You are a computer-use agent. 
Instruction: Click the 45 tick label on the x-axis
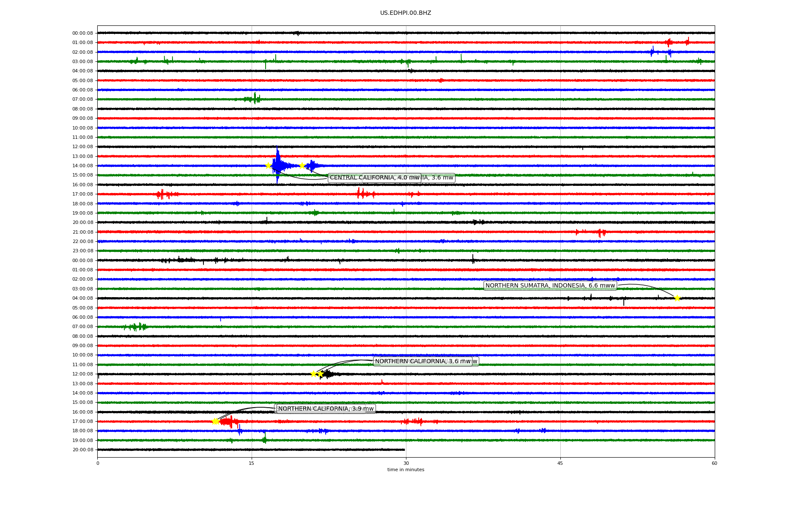click(560, 463)
